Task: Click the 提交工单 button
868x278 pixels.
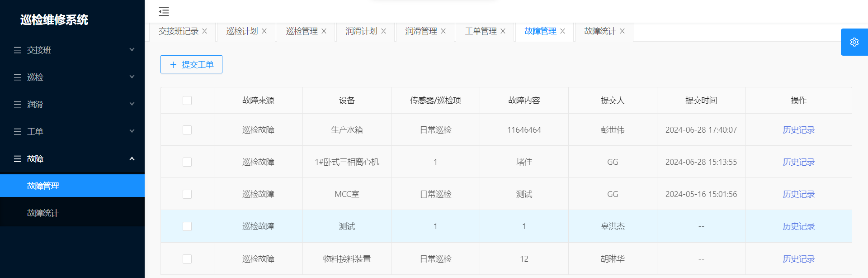Action: [x=191, y=64]
